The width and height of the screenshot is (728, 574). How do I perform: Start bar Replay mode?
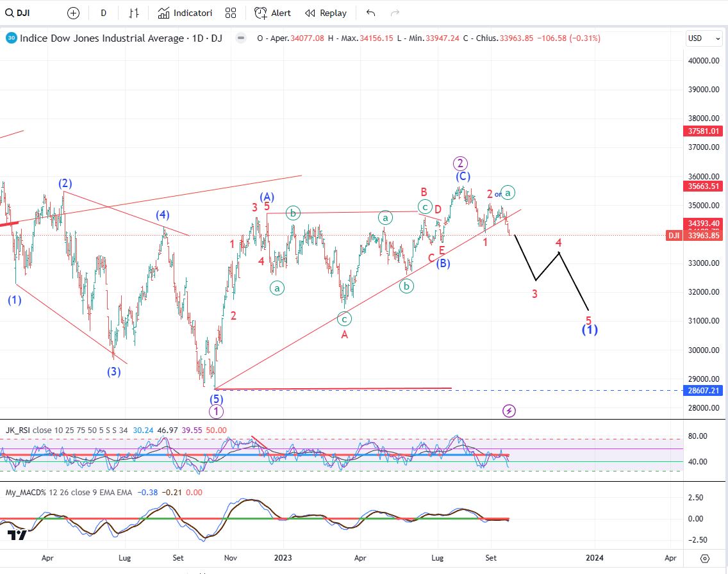click(326, 13)
